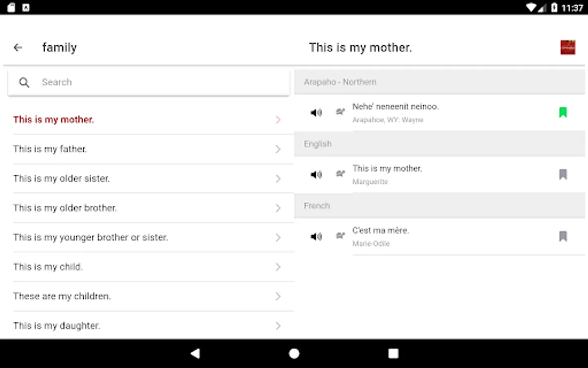588x368 pixels.
Task: Play slow-speed English audio (turtle icon)
Action: (340, 174)
